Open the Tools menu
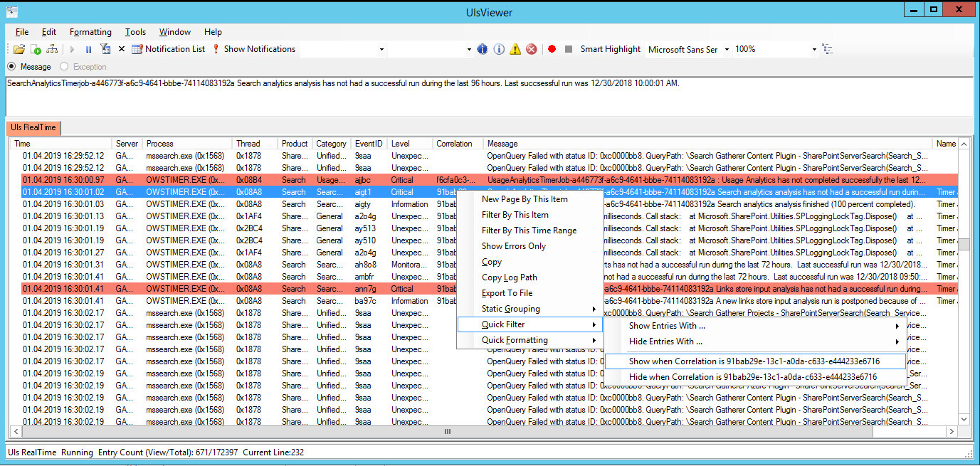This screenshot has height=466, width=980. [x=135, y=31]
